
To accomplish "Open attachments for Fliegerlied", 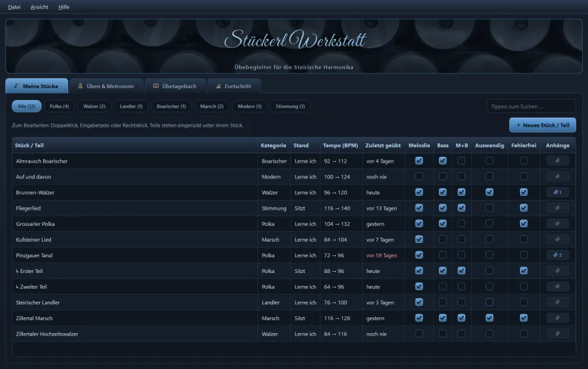I will pyautogui.click(x=558, y=208).
